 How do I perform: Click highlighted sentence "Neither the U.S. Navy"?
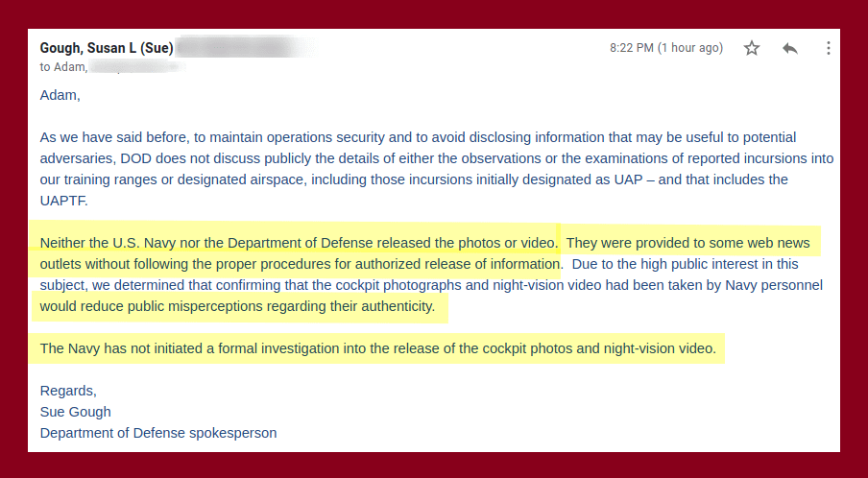coord(299,243)
